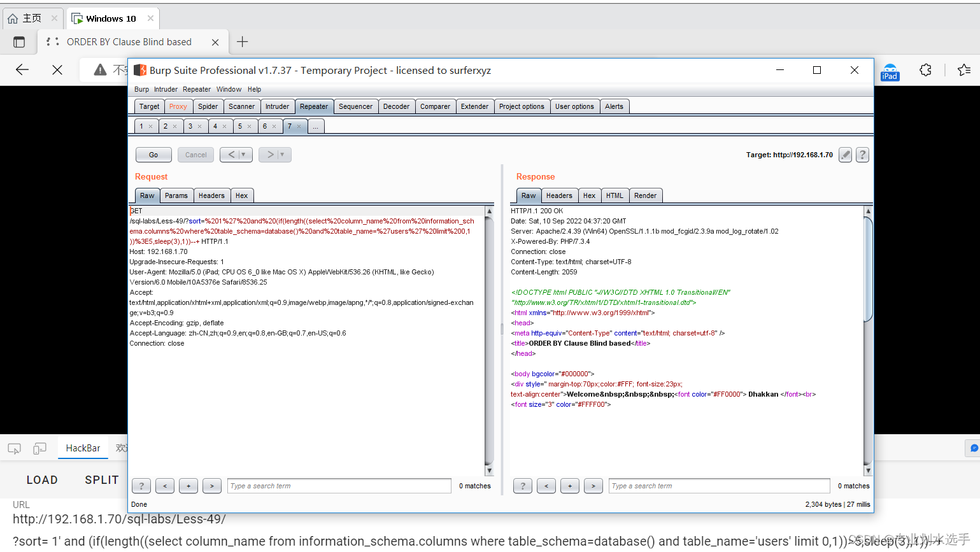Viewport: 980px width, 552px height.
Task: Toggle DevTools device emulation icon
Action: 39,449
